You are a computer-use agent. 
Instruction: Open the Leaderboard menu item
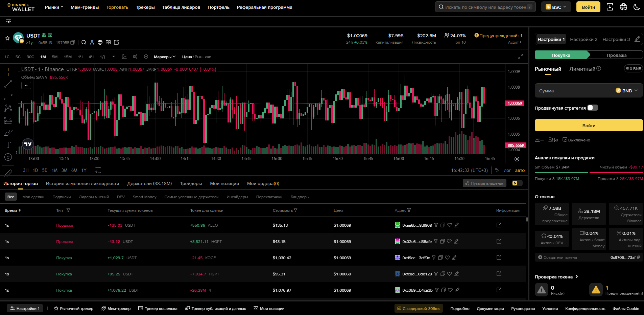[x=181, y=7]
